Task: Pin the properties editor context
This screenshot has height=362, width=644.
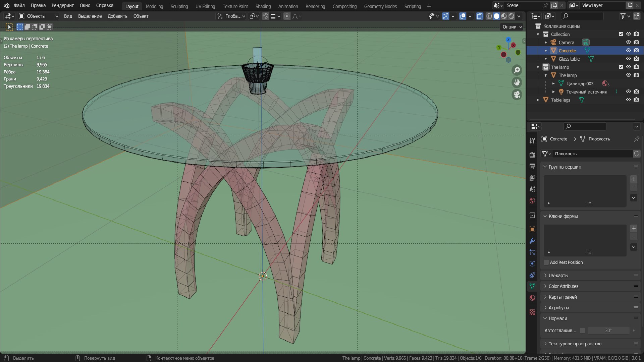Action: tap(637, 139)
